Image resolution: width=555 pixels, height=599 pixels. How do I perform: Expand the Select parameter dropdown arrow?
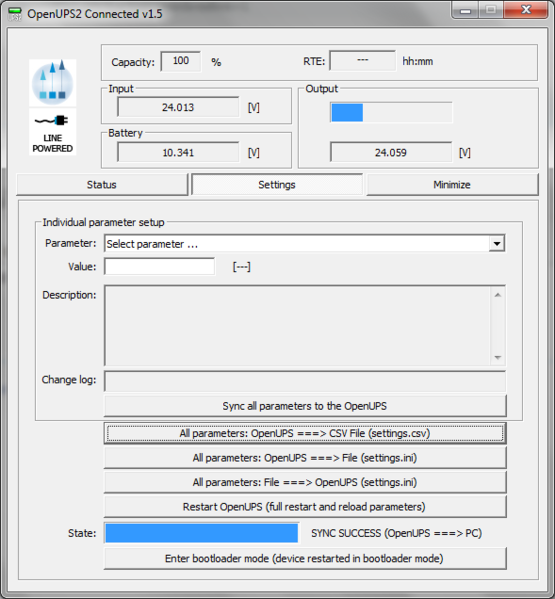[x=497, y=244]
